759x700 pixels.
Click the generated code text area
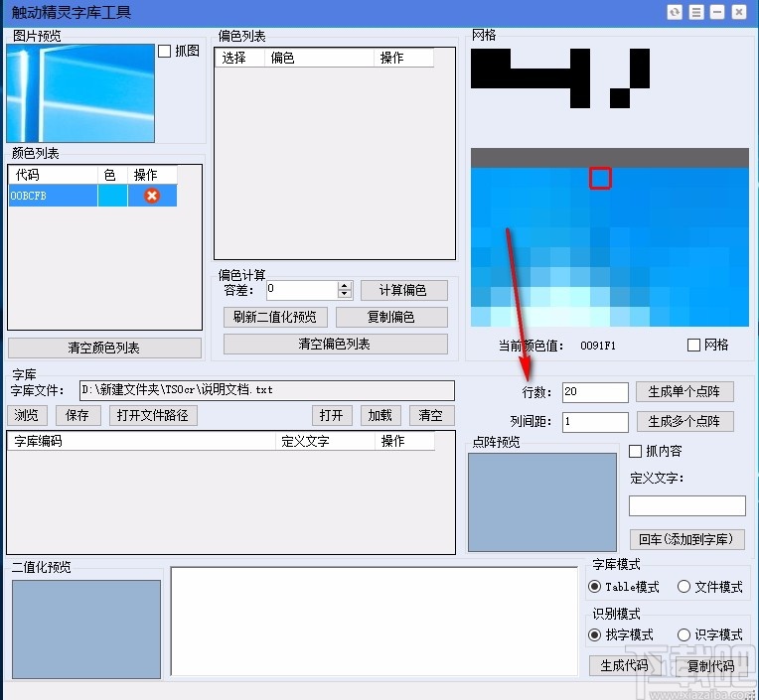(375, 622)
